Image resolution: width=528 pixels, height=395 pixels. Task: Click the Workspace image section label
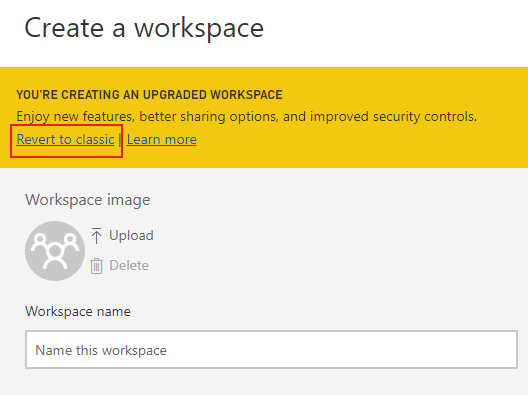pos(88,200)
